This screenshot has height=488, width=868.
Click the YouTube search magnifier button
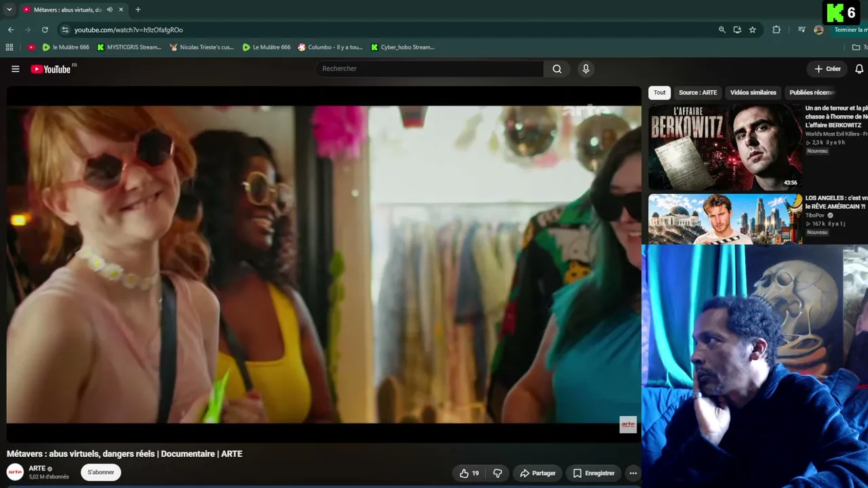point(557,68)
